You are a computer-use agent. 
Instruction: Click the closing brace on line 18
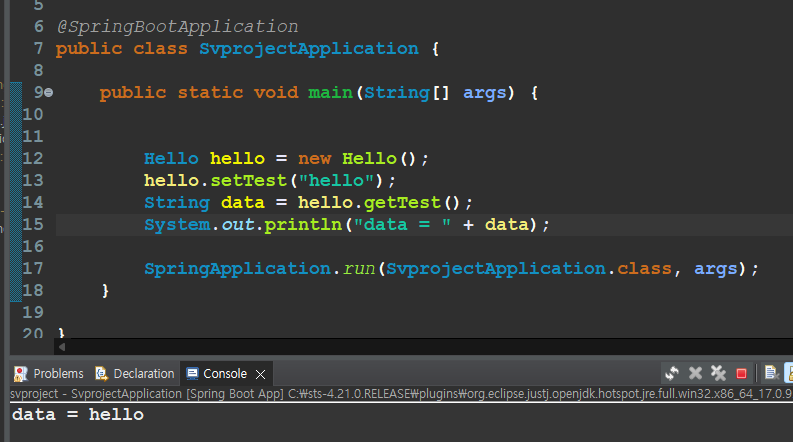point(105,291)
